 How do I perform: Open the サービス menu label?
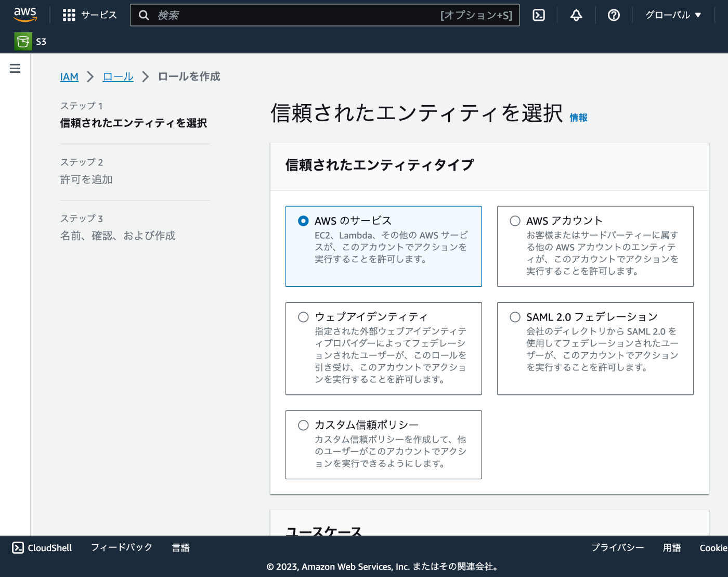tap(99, 15)
